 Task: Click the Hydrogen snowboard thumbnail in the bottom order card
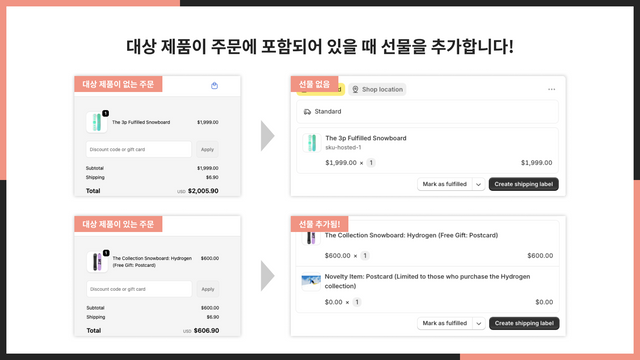click(311, 238)
